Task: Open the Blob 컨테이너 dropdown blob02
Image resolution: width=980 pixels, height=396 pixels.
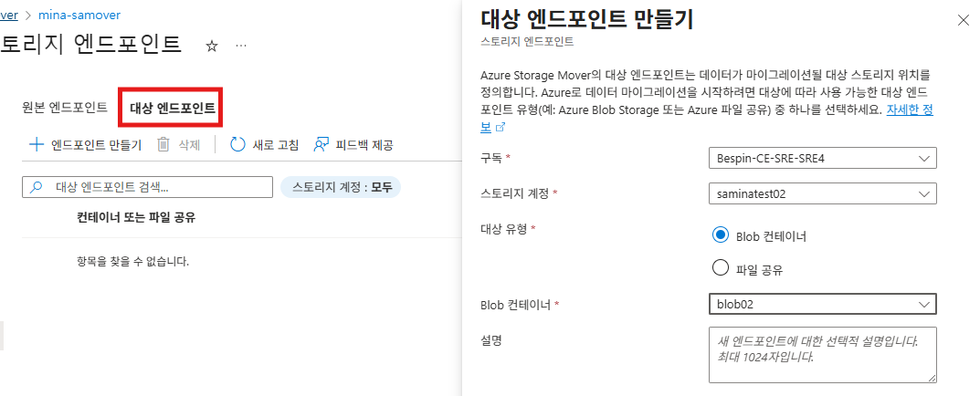Action: click(x=823, y=304)
